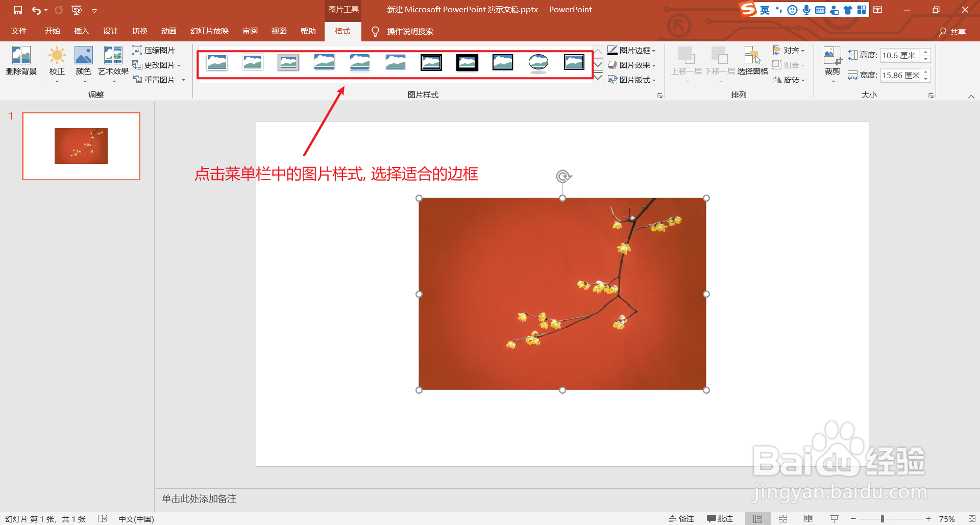Apply the reflected rounded picture style
Image resolution: width=980 pixels, height=525 pixels.
(360, 63)
